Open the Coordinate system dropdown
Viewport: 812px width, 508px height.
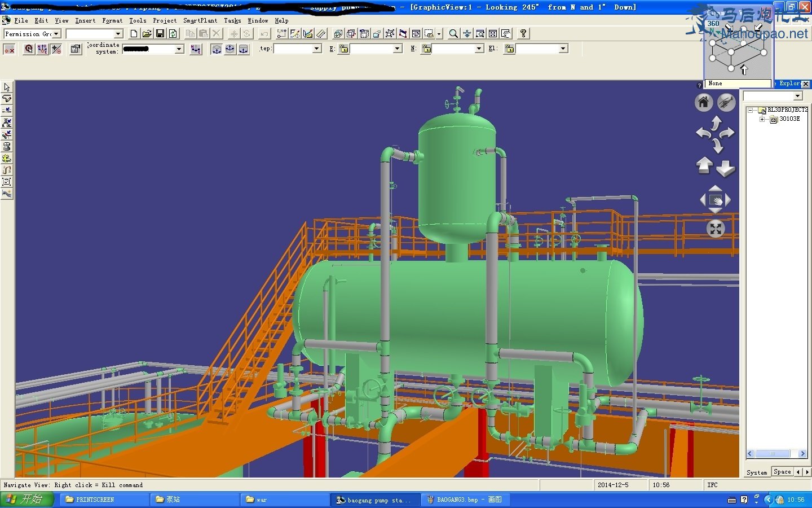tap(179, 49)
